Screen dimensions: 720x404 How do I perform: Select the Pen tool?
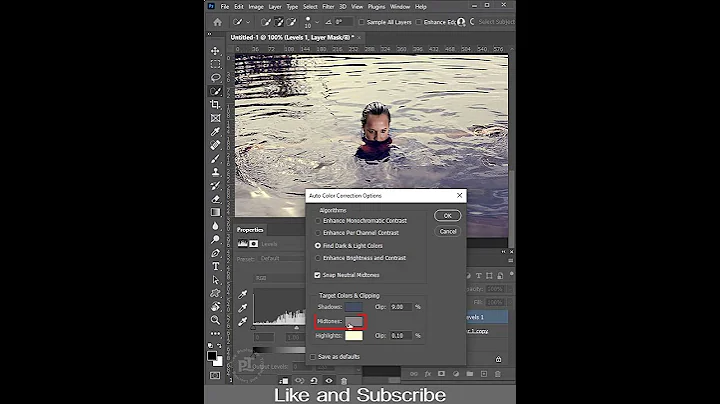215,253
